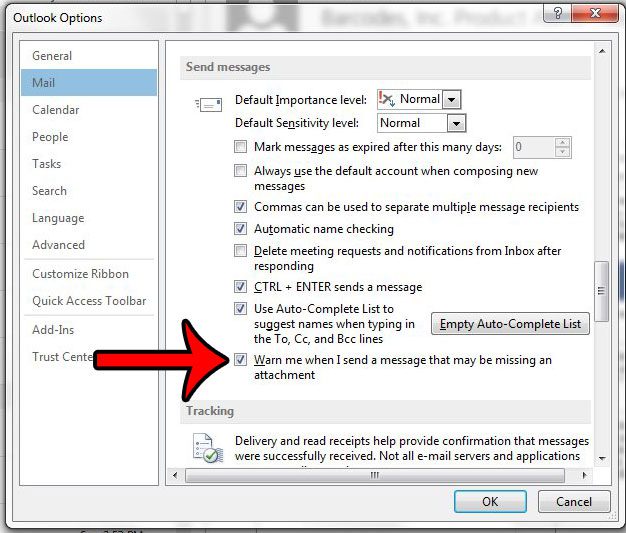Viewport: 626px width, 533px height.
Task: Click the tracking receipts document icon
Action: coord(208,448)
